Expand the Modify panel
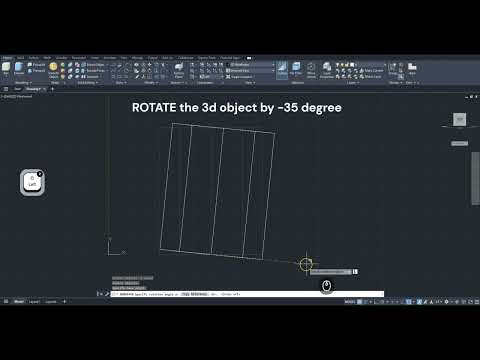The image size is (480, 360). 151,83
